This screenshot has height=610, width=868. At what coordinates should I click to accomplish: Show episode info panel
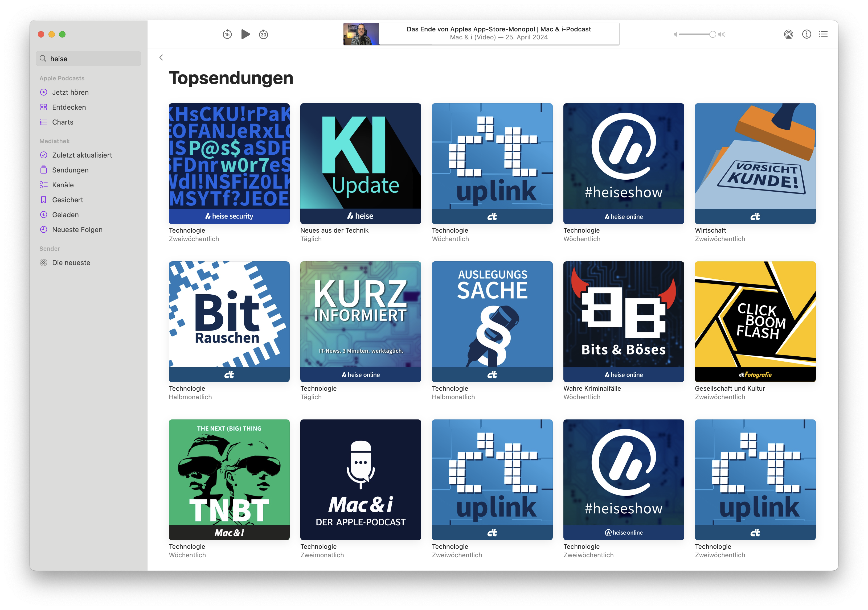click(806, 34)
